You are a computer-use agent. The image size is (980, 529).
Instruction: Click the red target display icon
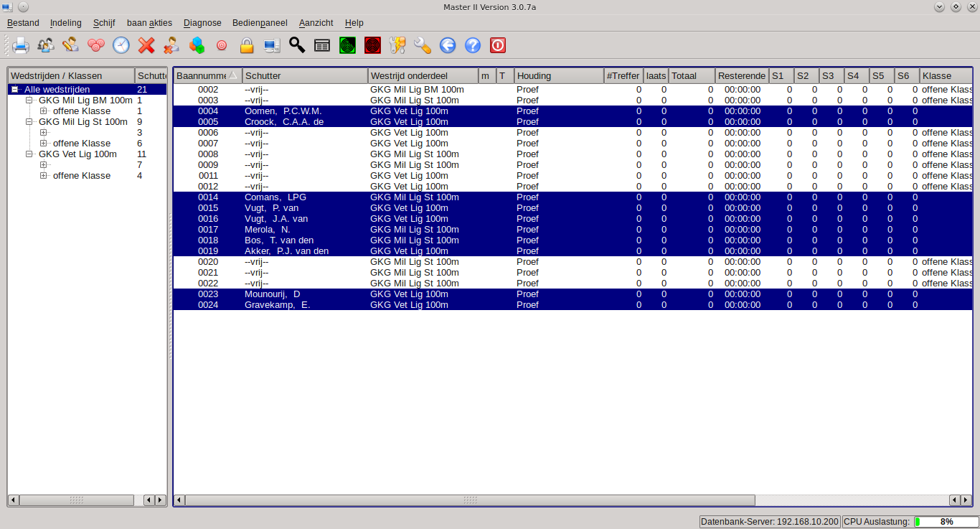[372, 46]
